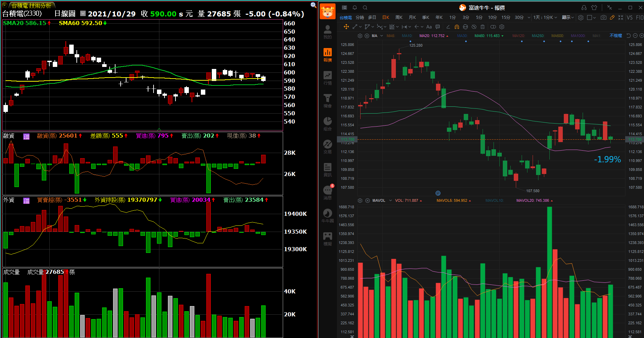The image size is (644, 338).
Task: Open customer service headset icon
Action: 584,8
